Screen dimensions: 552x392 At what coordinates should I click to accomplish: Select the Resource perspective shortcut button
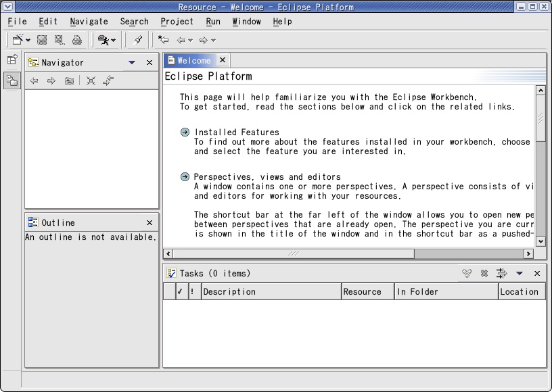pyautogui.click(x=12, y=80)
